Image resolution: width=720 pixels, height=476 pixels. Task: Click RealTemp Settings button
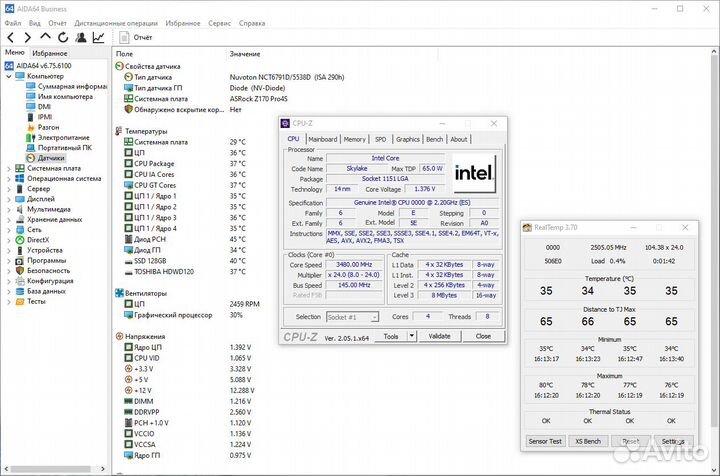(673, 441)
